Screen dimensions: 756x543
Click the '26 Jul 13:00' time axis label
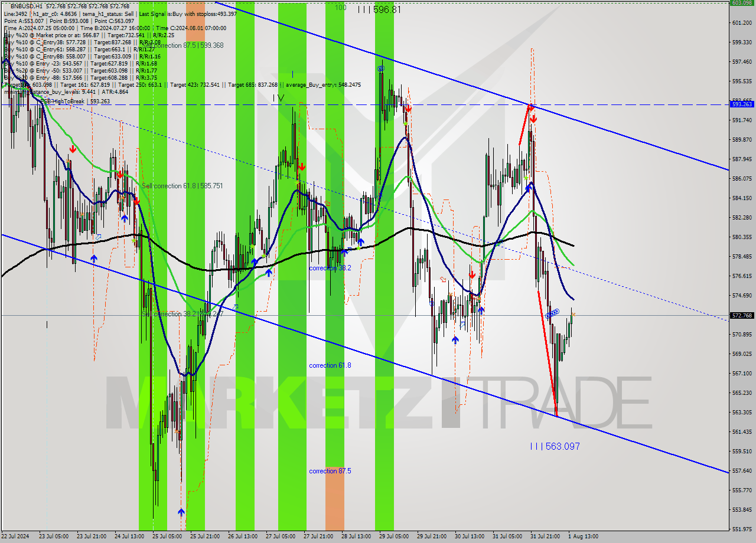tap(243, 537)
